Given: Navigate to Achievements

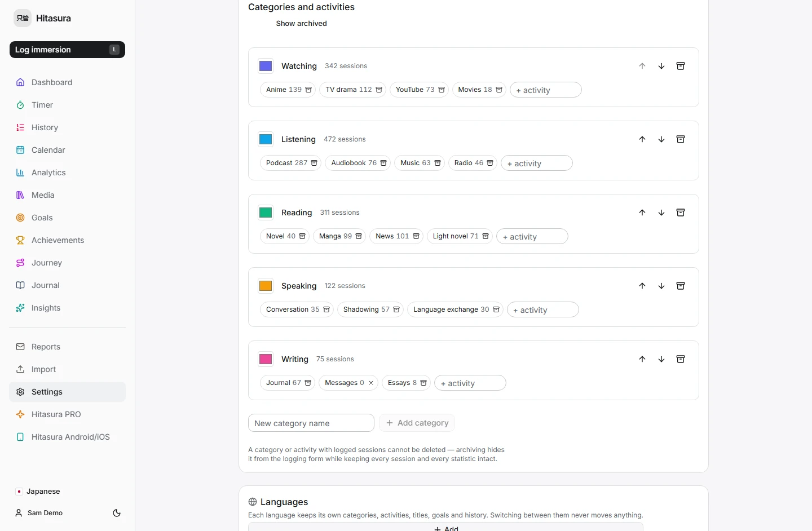Looking at the screenshot, I should coord(68,240).
